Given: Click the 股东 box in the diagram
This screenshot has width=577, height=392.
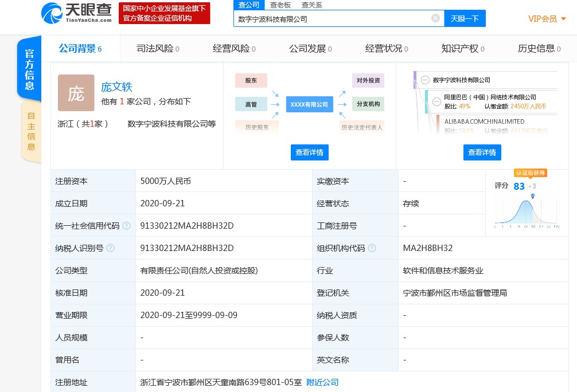Looking at the screenshot, I should coord(251,80).
